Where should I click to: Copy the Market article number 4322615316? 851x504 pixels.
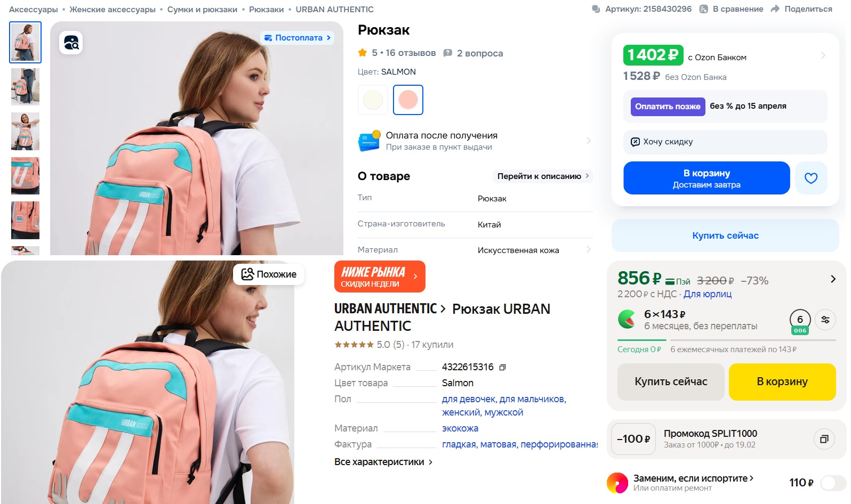coord(502,367)
